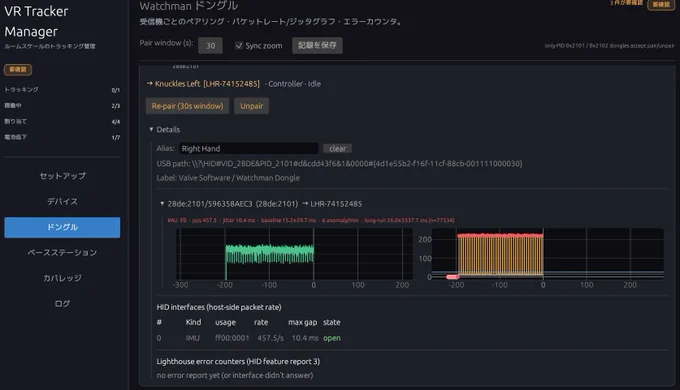Click the Pair window seconds field

tap(210, 46)
